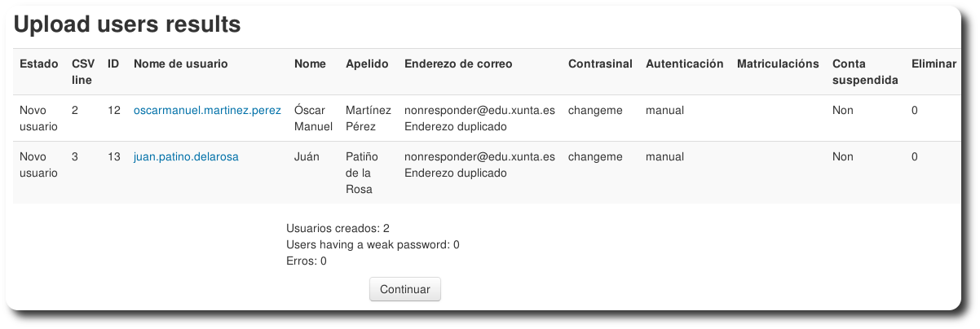Image resolution: width=980 pixels, height=329 pixels.
Task: Select the Matriculacións column header
Action: tap(778, 64)
